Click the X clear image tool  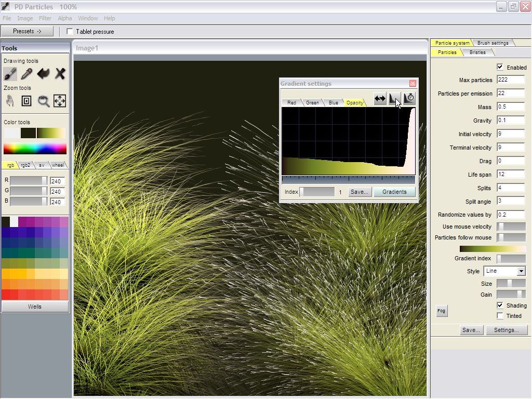click(x=60, y=74)
